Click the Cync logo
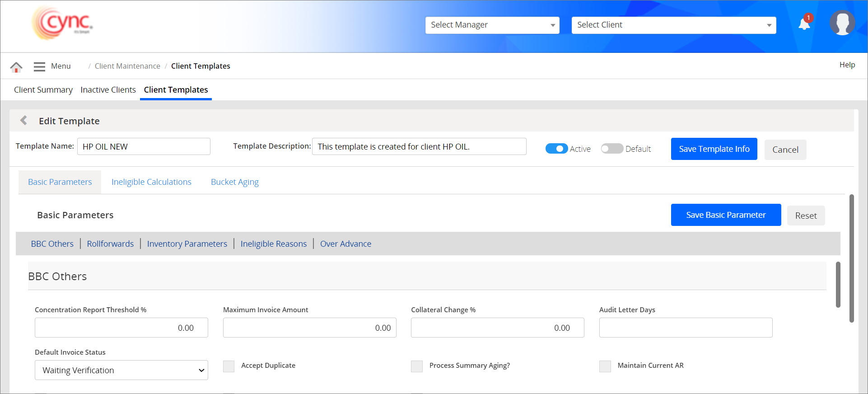 [x=63, y=23]
